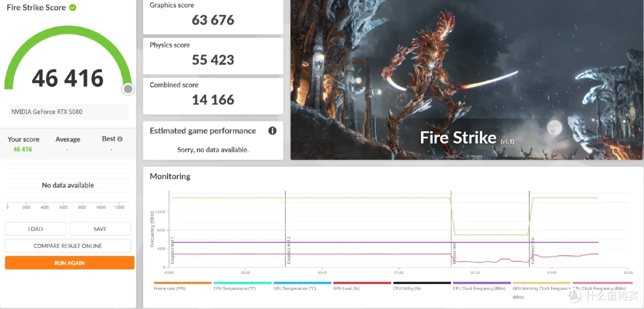Click the green Your score value
This screenshot has width=644, height=309.
pos(23,149)
